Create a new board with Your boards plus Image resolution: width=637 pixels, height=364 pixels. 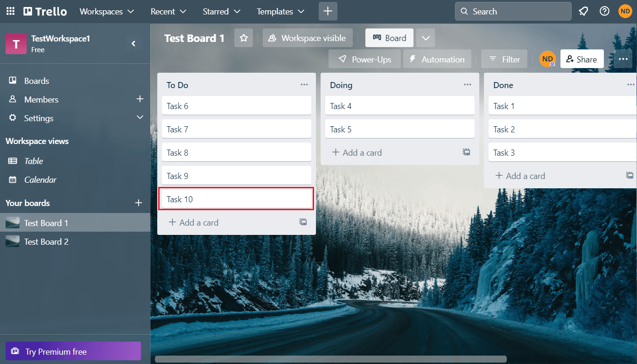point(139,203)
